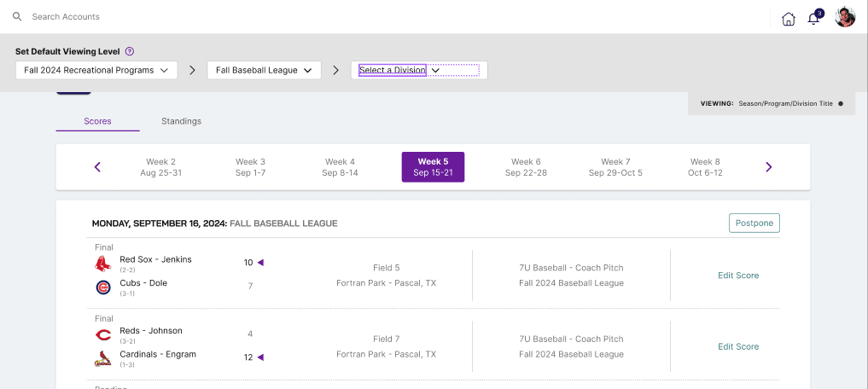Viewport: 868px width, 389px height.
Task: Click the Set Default Viewing Level label
Action: tap(67, 51)
